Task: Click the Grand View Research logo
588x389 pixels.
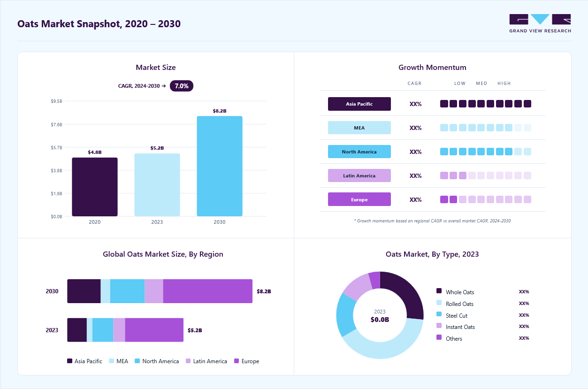Action: 540,23
